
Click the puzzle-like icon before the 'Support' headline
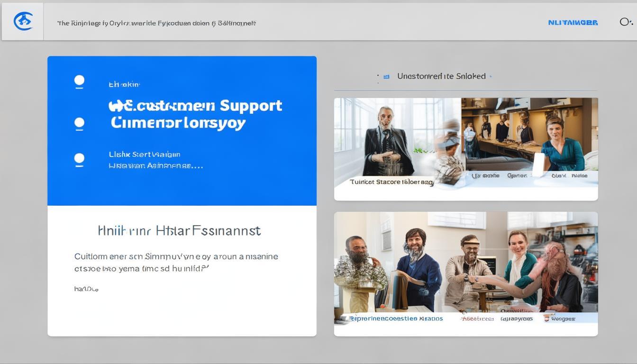pyautogui.click(x=114, y=105)
